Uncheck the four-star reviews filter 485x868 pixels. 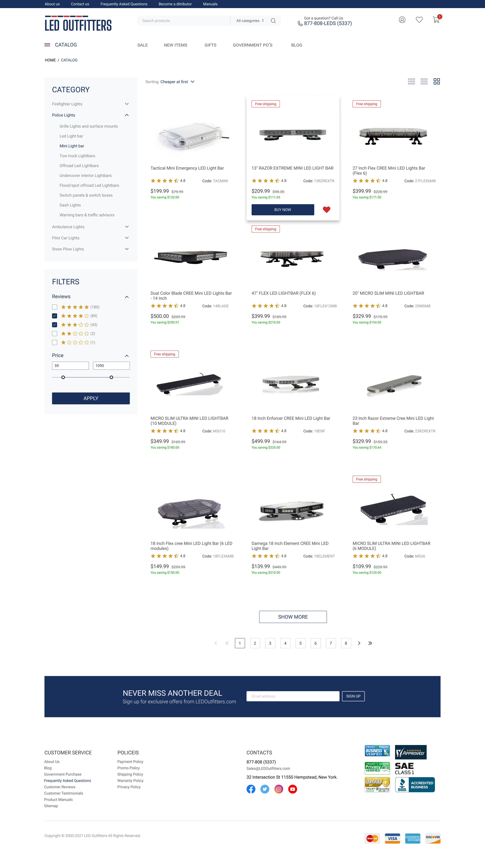(x=55, y=316)
